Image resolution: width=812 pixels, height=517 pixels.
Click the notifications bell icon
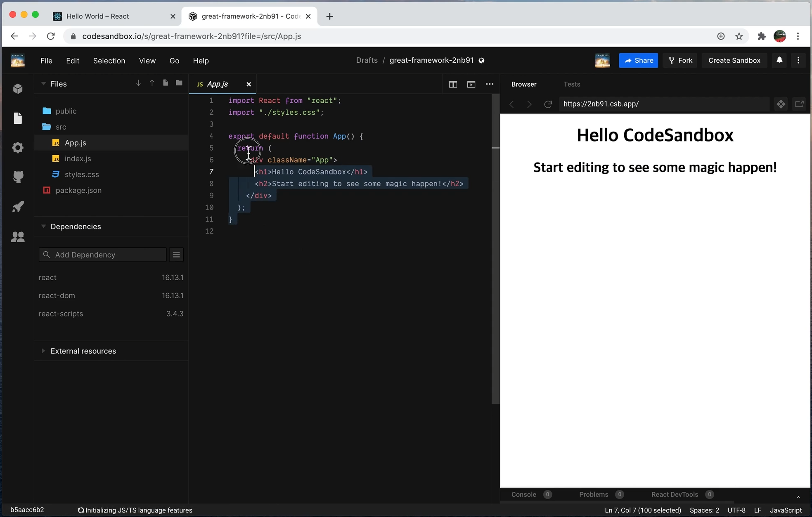click(x=779, y=60)
